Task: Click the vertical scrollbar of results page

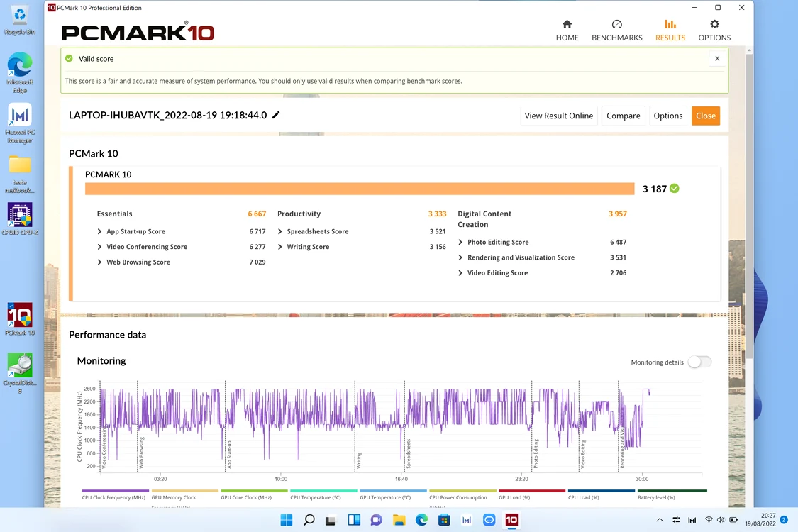Action: [748, 204]
